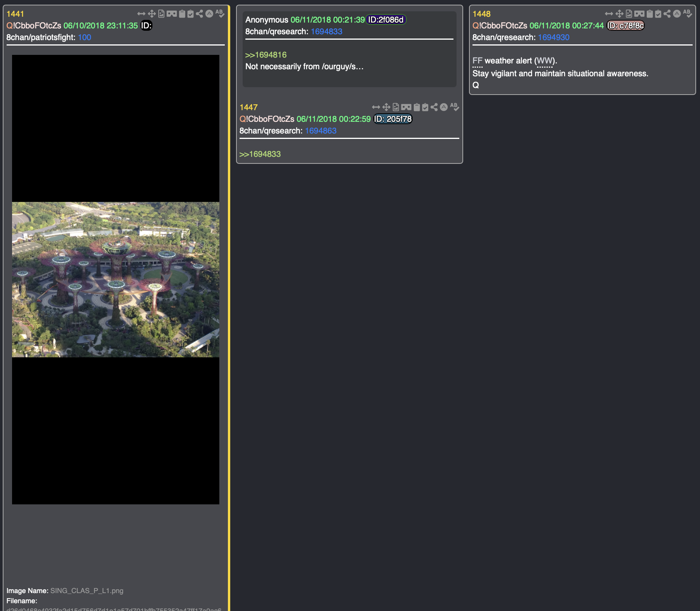700x611 pixels.
Task: Click the AB spellcheck icon on post 1448
Action: pos(688,14)
